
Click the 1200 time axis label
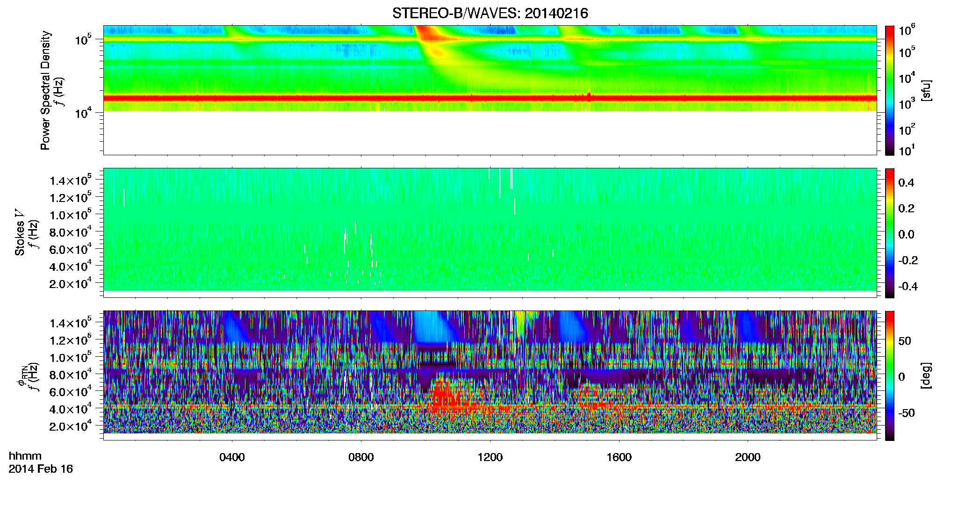(490, 457)
